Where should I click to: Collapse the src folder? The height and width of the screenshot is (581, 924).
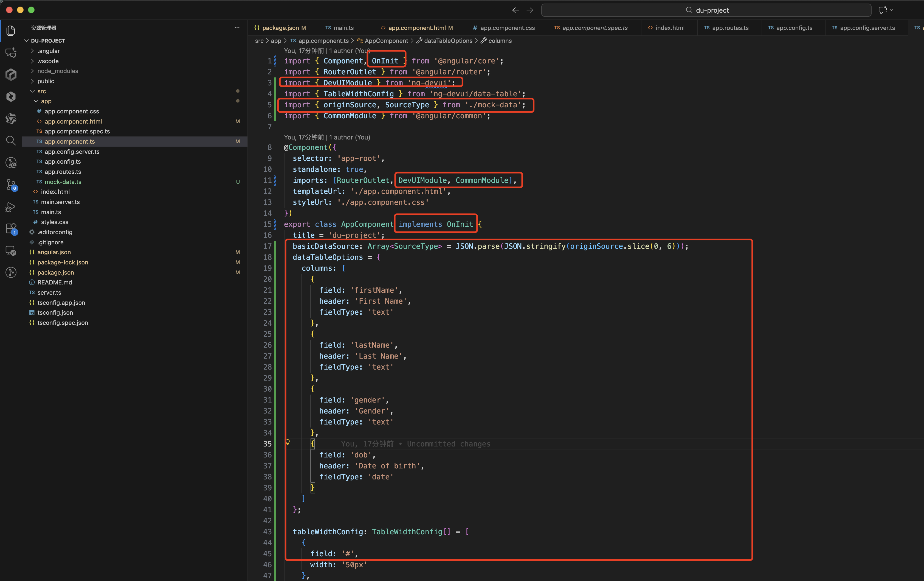point(33,91)
